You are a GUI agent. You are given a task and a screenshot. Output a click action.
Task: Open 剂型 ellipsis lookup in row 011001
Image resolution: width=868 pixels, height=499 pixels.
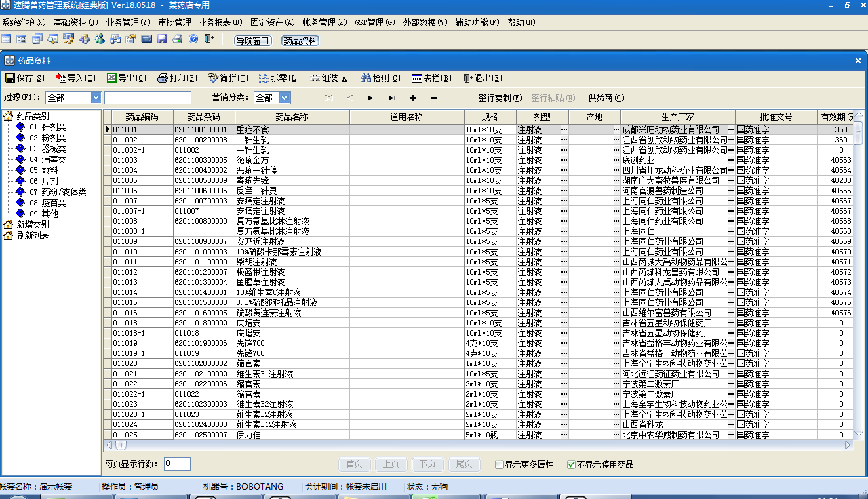tap(564, 129)
